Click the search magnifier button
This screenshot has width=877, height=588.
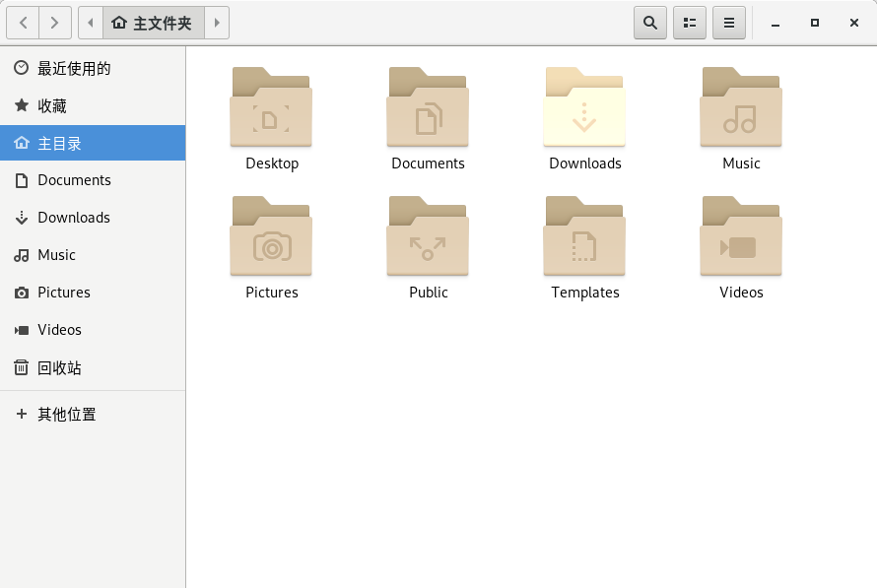point(650,23)
